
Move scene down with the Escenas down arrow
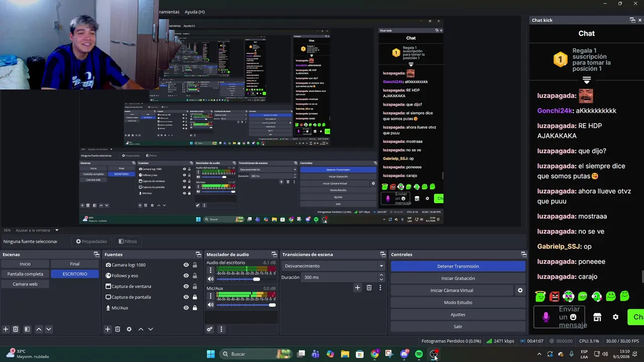click(48, 329)
